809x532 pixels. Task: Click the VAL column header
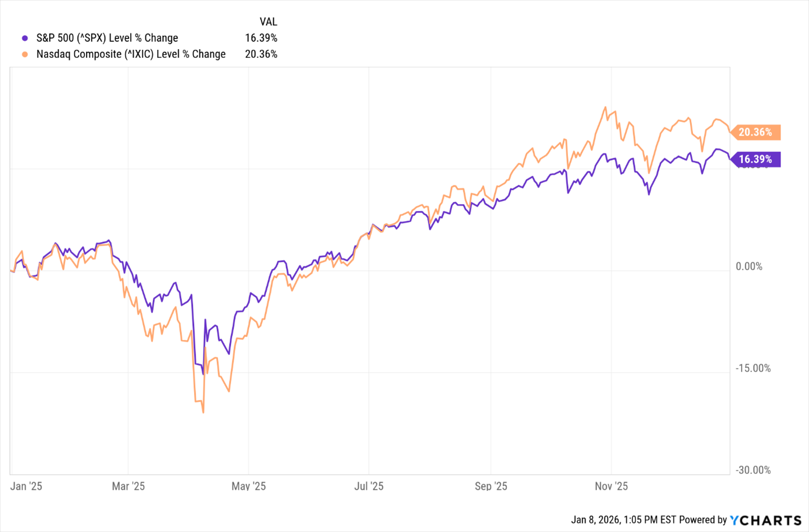[x=268, y=21]
